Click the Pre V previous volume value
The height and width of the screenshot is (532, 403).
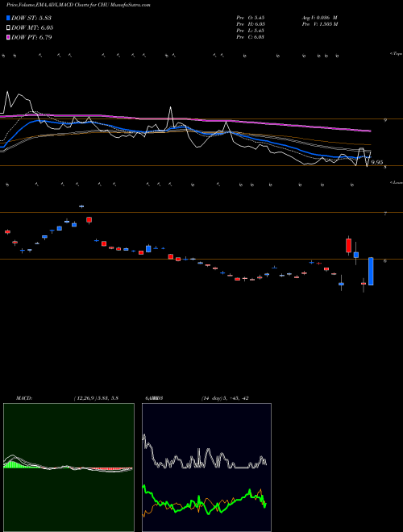click(x=321, y=24)
